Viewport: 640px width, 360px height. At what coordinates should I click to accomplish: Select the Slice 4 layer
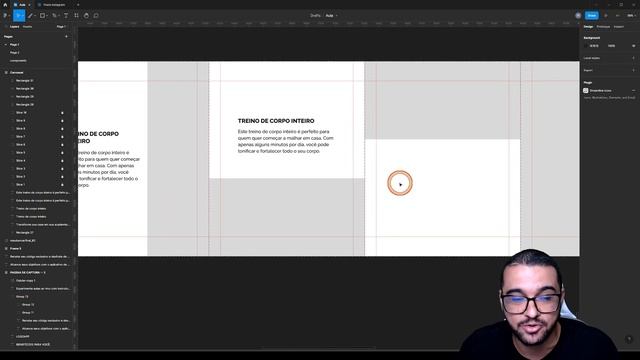coord(20,160)
